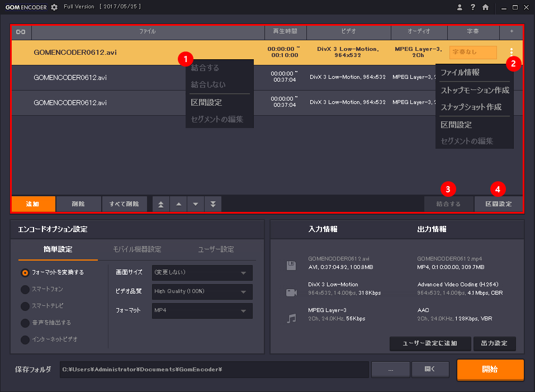Image resolution: width=535 pixels, height=392 pixels.
Task: Select インターネットビデオ radio button
Action: (25, 339)
